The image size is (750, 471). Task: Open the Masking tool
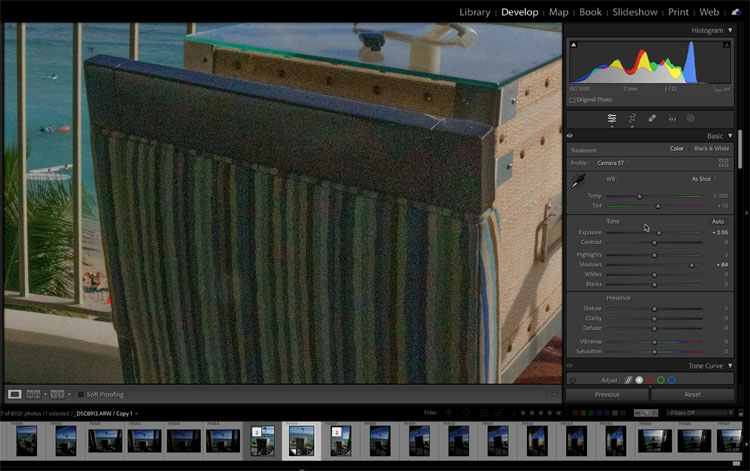coord(690,118)
